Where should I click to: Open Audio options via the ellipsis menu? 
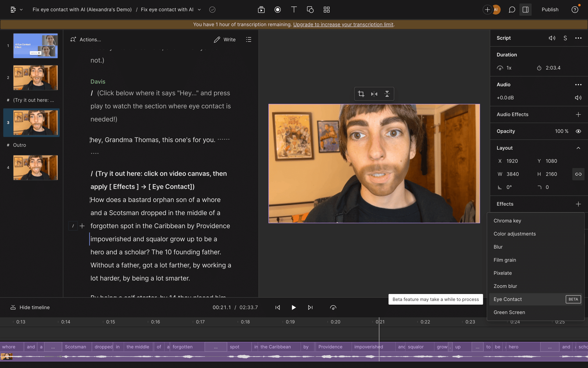(578, 84)
